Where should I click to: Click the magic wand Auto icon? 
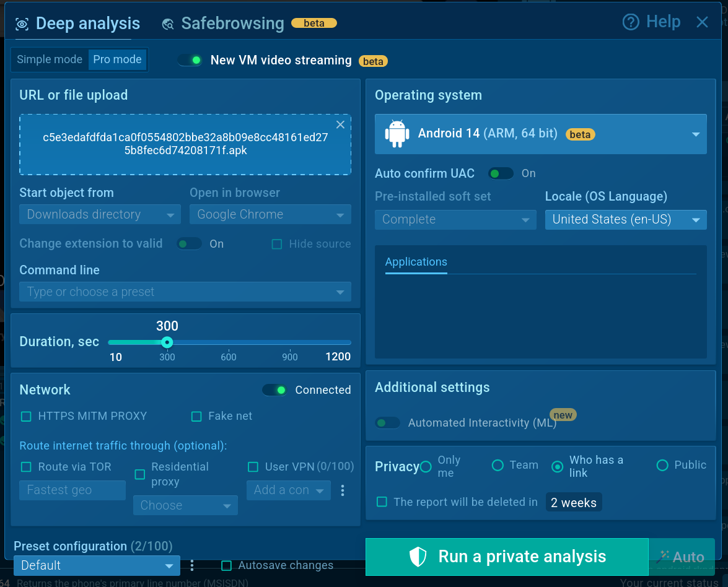(x=664, y=557)
